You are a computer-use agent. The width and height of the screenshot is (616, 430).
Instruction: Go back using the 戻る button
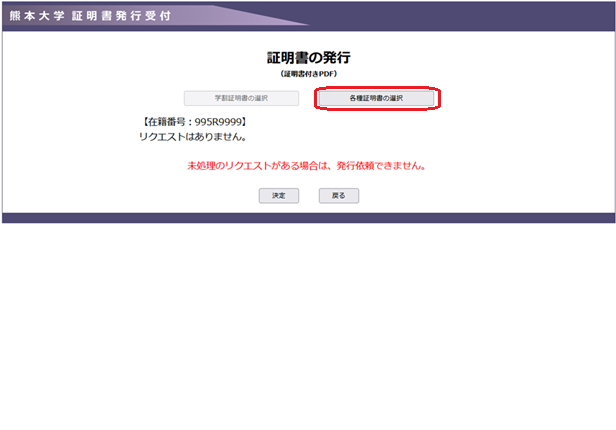339,195
